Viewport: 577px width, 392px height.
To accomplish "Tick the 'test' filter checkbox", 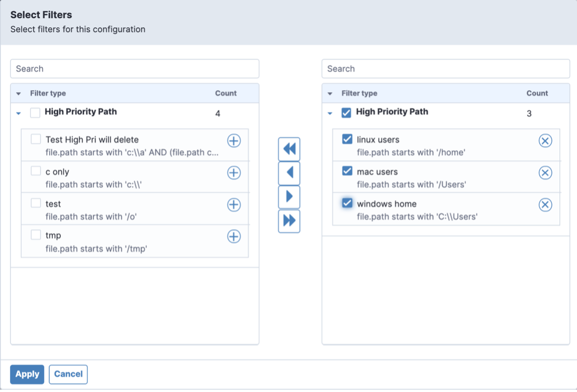I will 36,203.
